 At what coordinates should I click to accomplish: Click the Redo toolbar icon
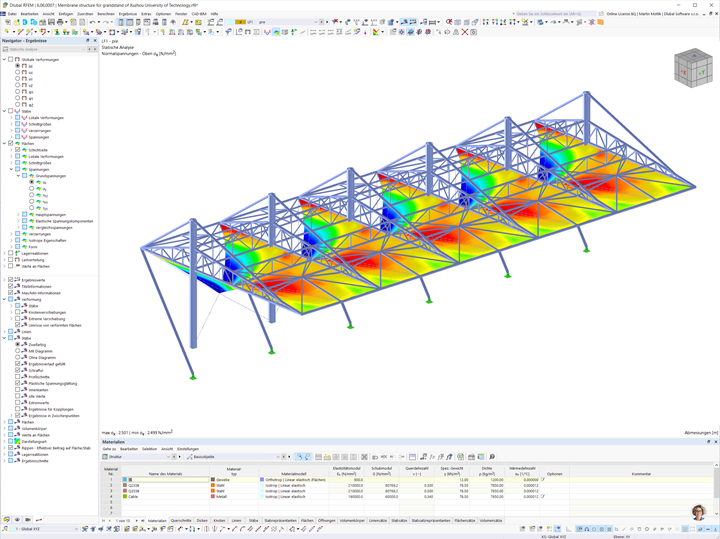point(106,22)
